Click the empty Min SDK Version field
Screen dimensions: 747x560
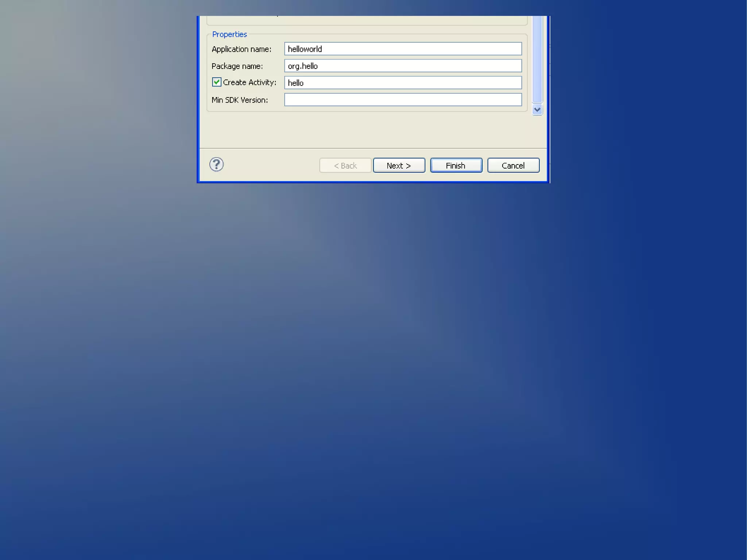(403, 100)
